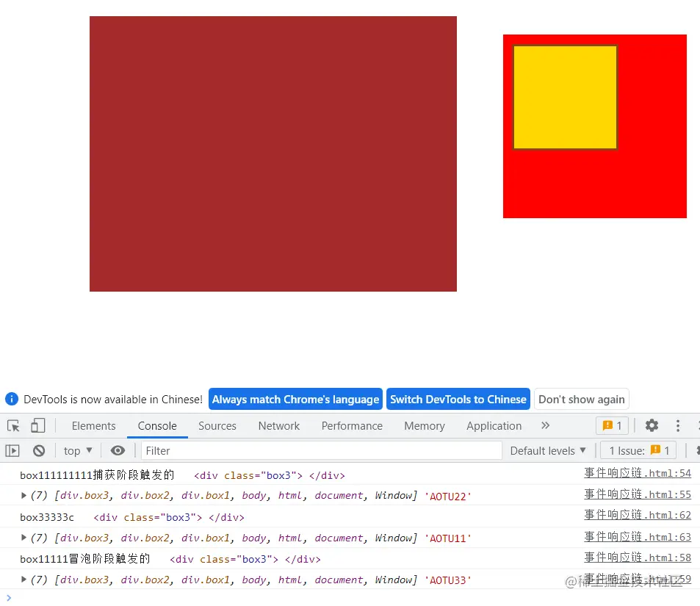Switch to the Console tab
The image size is (700, 606).
(x=157, y=426)
